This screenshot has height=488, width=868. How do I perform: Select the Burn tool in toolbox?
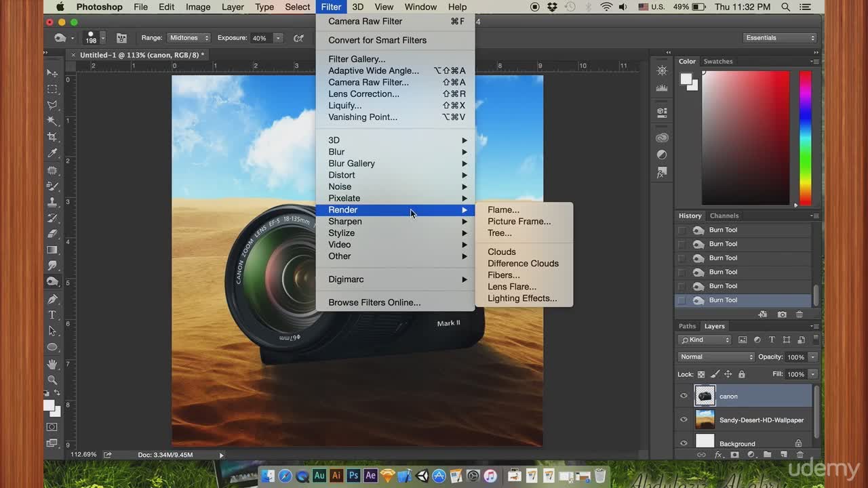point(52,282)
